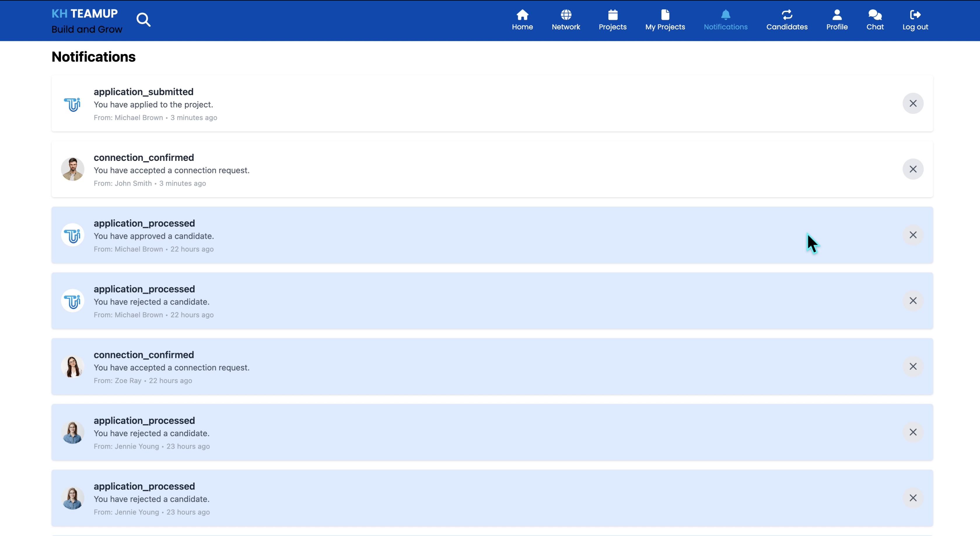Open Chat speech bubbles icon
The width and height of the screenshot is (980, 536).
pos(875,15)
